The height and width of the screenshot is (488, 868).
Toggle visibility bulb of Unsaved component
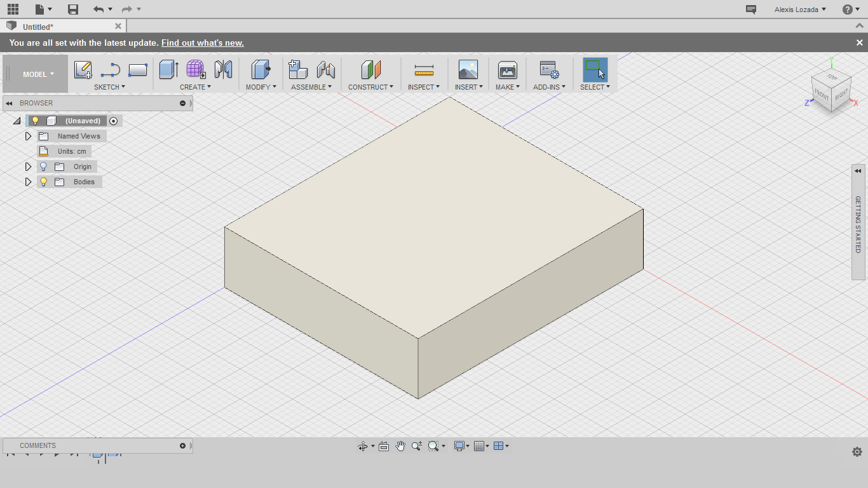click(x=36, y=121)
